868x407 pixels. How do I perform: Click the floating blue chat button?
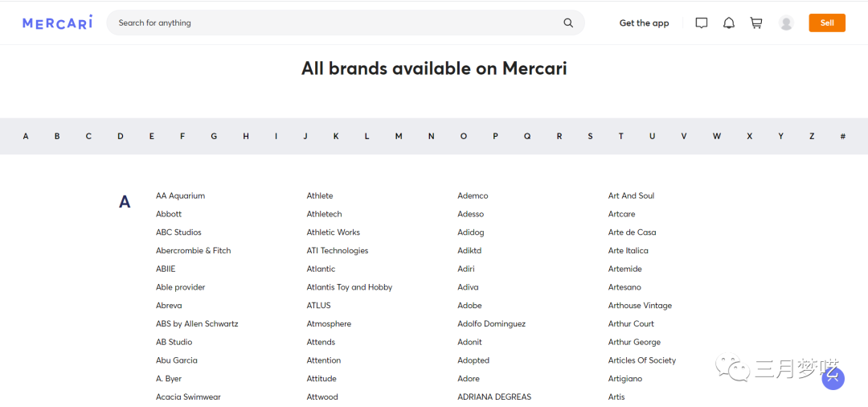[x=833, y=378]
